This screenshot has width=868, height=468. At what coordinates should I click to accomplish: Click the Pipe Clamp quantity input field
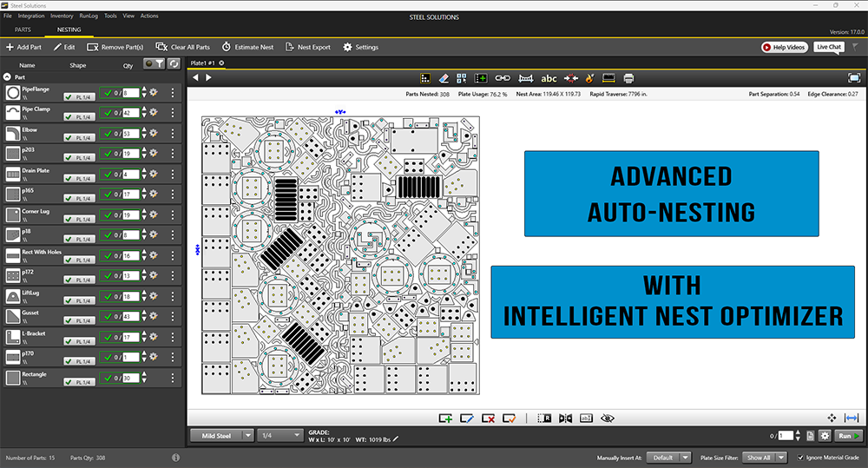click(x=132, y=113)
